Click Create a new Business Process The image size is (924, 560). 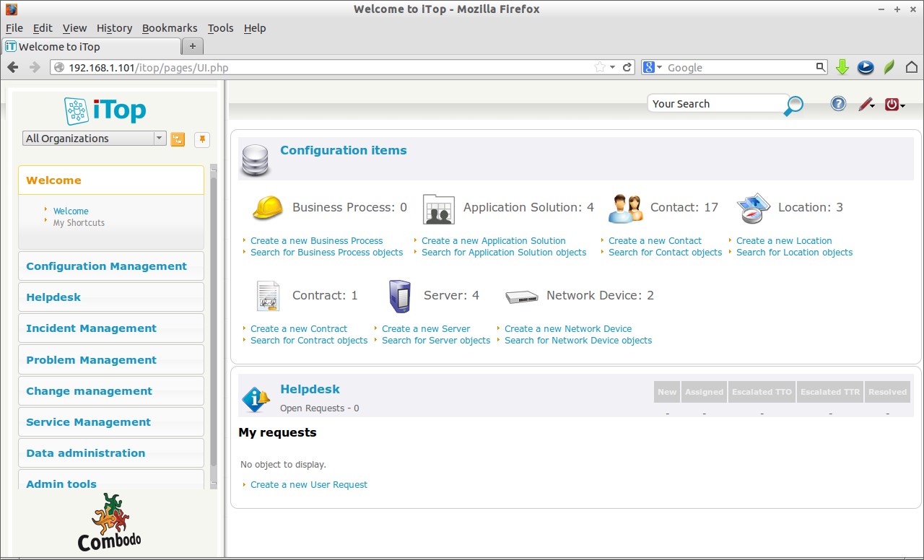tap(317, 241)
